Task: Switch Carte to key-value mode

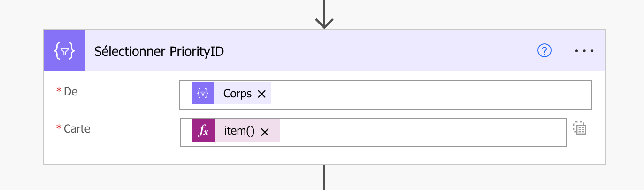Action: click(x=580, y=128)
